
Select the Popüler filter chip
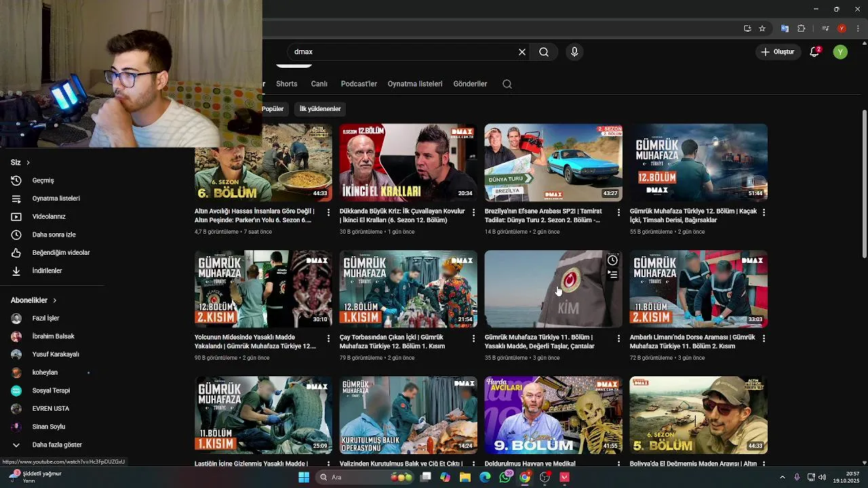(273, 108)
